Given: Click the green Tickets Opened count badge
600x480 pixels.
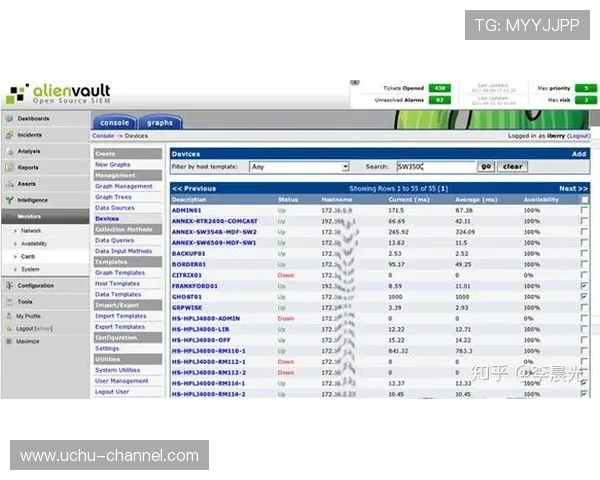Looking at the screenshot, I should coord(440,88).
